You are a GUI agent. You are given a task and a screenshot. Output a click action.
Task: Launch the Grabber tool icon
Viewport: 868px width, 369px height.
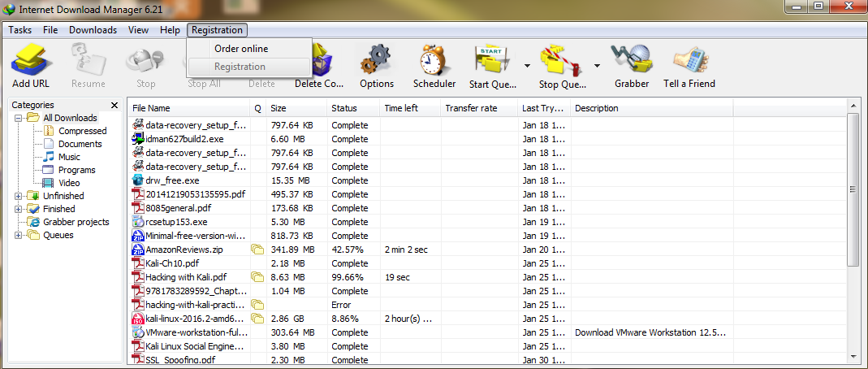(x=632, y=60)
